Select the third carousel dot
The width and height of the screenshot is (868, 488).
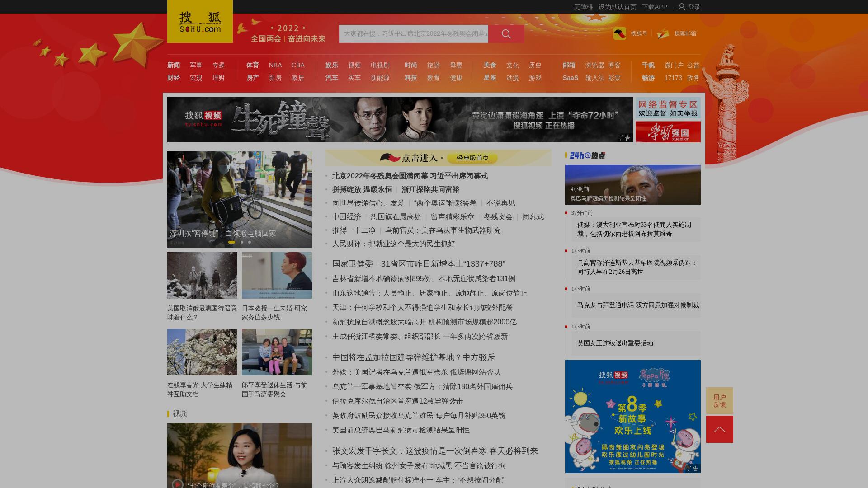coord(250,242)
